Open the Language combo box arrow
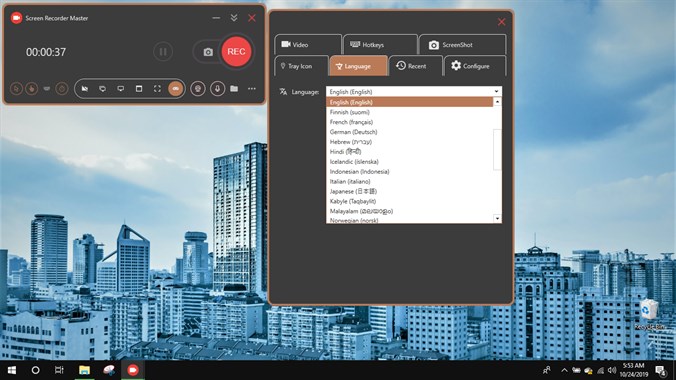The image size is (676, 380). [x=496, y=91]
